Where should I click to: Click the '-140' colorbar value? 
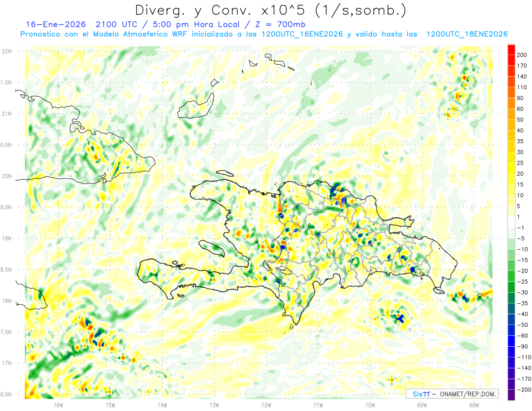(524, 368)
